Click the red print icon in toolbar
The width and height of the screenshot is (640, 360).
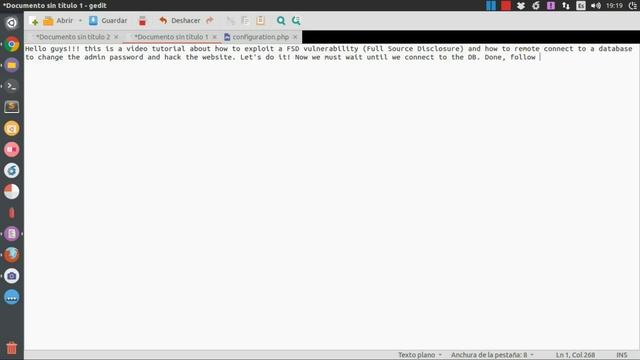[142, 21]
